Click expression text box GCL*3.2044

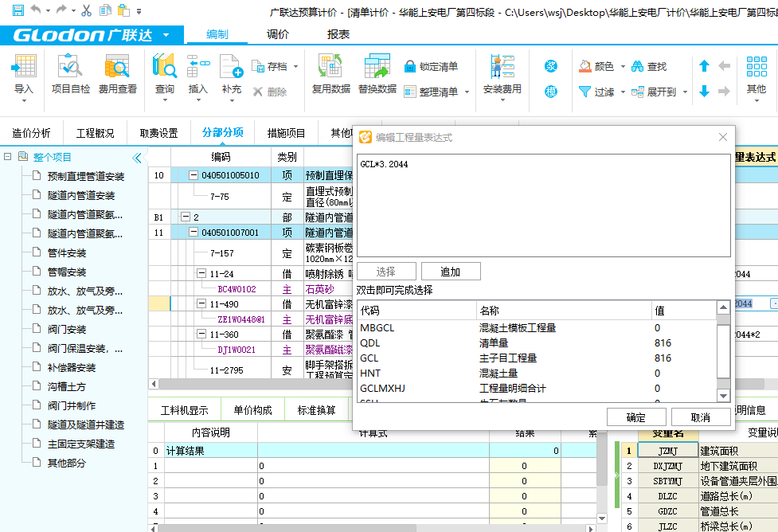(543, 205)
